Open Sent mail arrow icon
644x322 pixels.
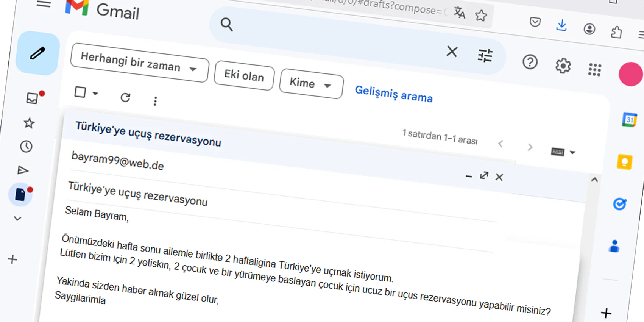pyautogui.click(x=23, y=170)
